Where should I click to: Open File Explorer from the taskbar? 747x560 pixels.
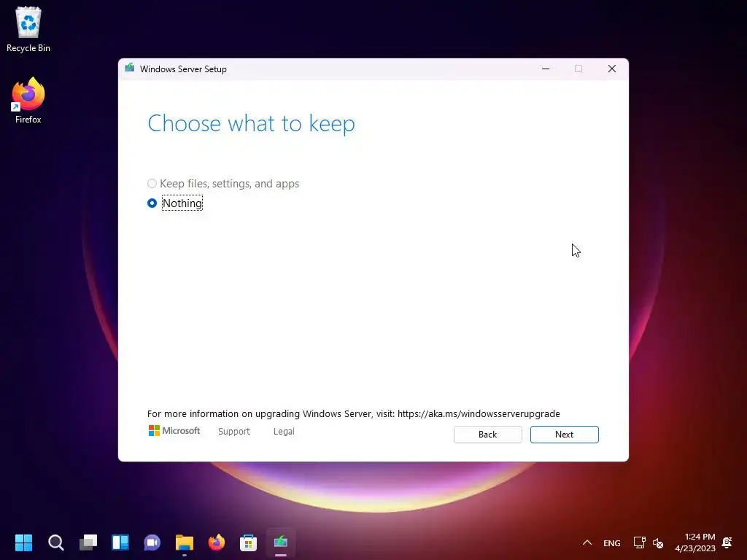pos(185,542)
